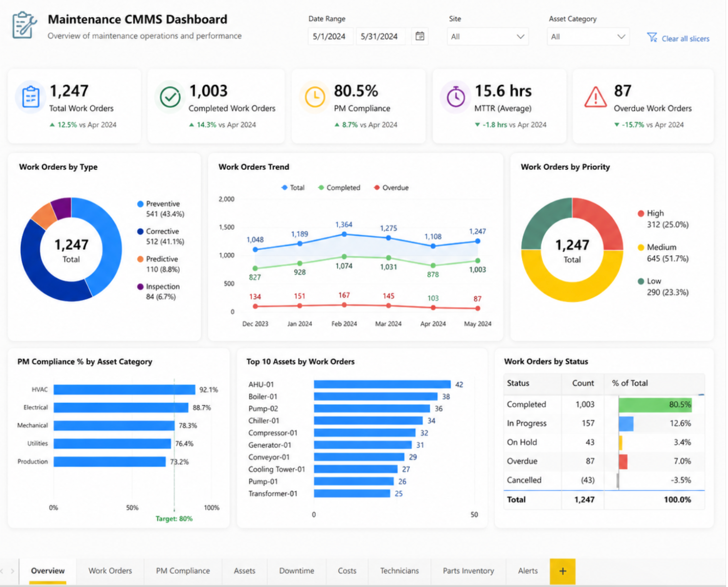This screenshot has width=728, height=587.
Task: Open the date range calendar picker icon
Action: click(420, 36)
